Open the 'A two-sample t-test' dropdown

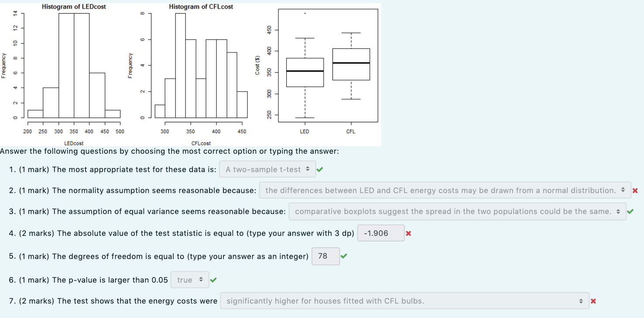tap(267, 169)
